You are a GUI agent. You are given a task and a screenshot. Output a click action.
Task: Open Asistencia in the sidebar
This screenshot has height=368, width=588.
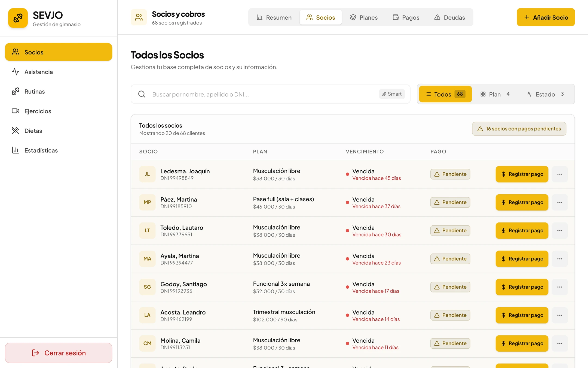[x=59, y=72]
